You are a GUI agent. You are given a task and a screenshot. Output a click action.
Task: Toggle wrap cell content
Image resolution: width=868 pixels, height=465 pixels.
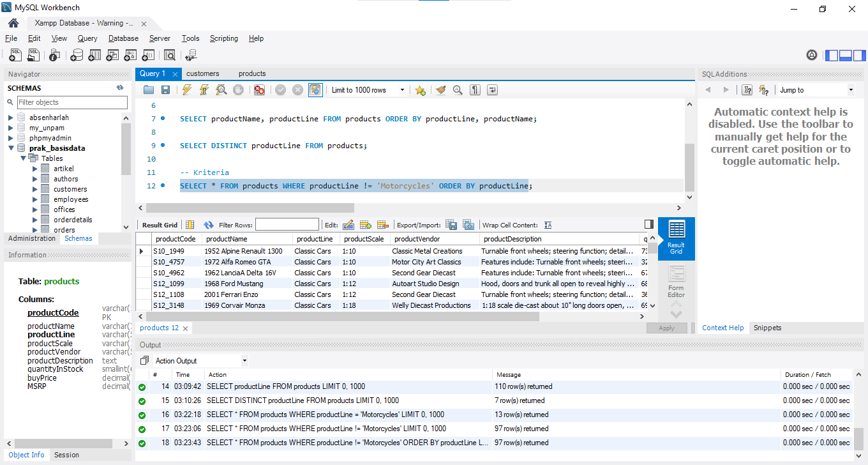548,225
